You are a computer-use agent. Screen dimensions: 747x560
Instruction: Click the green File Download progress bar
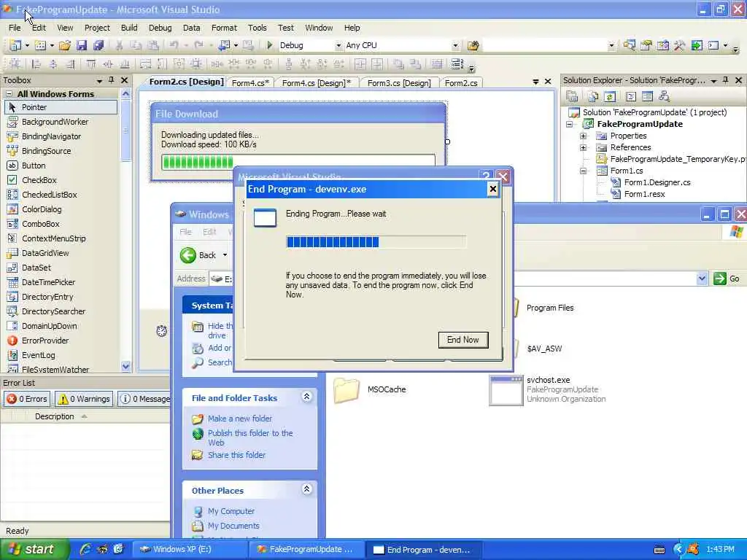(x=298, y=162)
